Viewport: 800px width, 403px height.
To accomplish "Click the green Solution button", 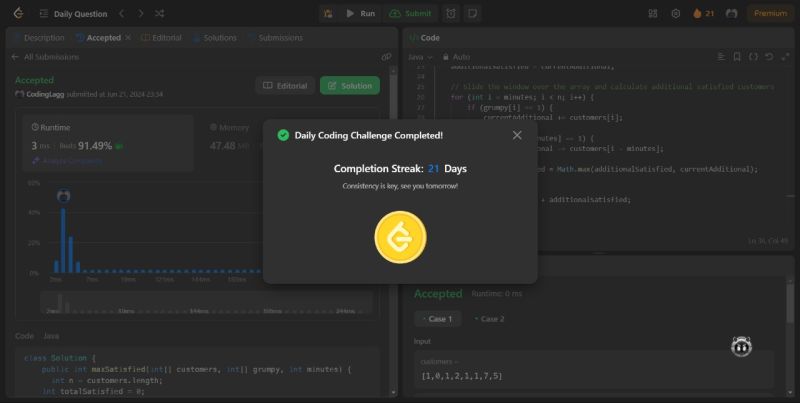I will click(x=350, y=86).
